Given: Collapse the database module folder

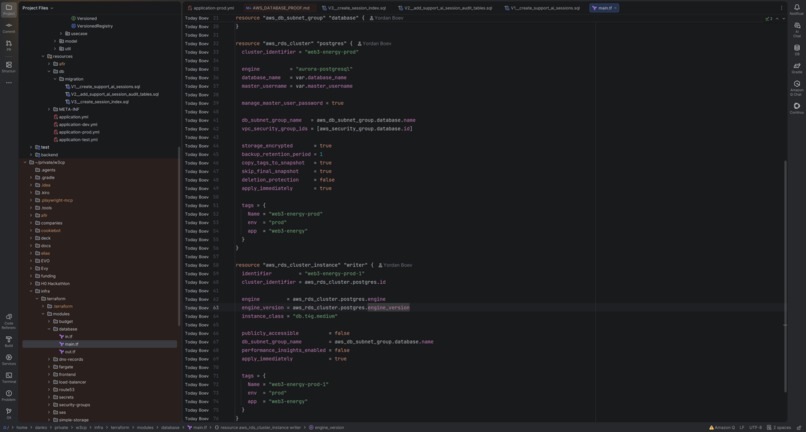Looking at the screenshot, I should pyautogui.click(x=49, y=329).
